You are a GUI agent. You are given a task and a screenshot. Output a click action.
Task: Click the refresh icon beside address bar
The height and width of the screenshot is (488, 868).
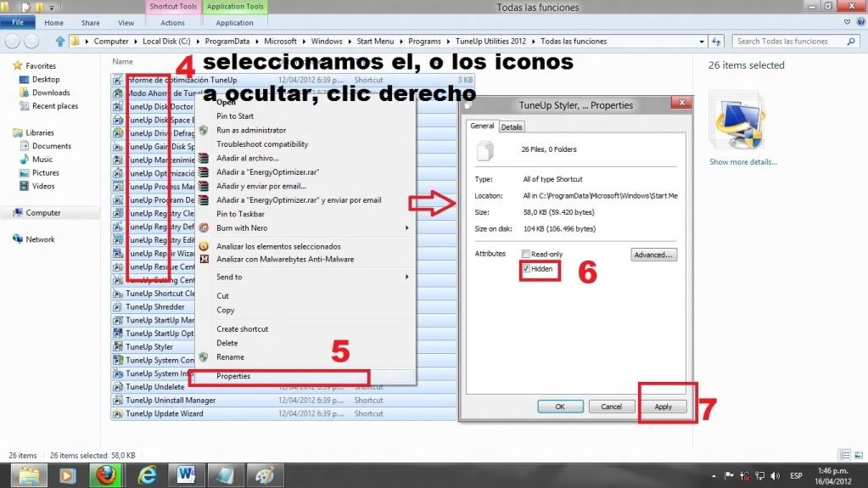[x=718, y=41]
